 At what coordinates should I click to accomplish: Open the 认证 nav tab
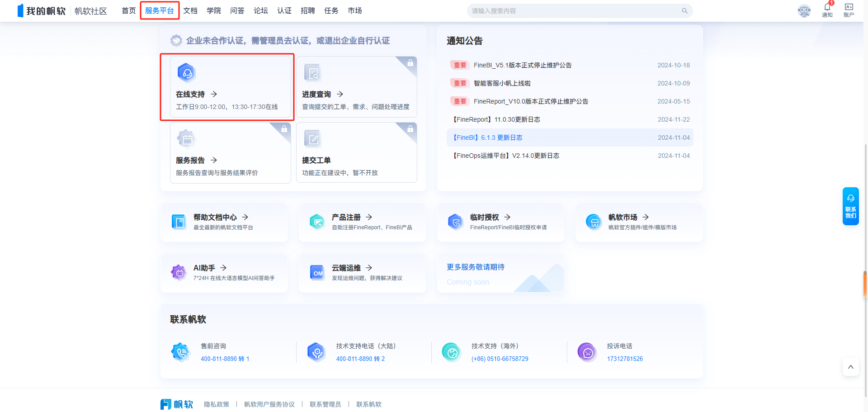[x=284, y=11]
